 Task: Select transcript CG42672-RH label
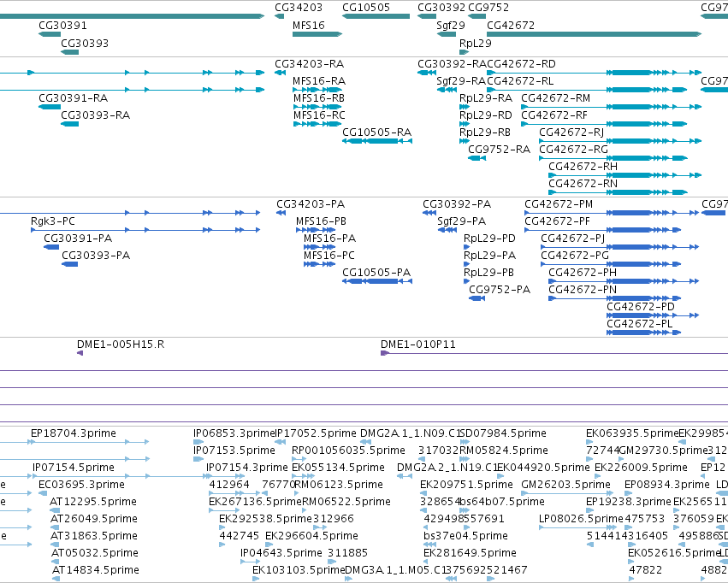pyautogui.click(x=583, y=166)
